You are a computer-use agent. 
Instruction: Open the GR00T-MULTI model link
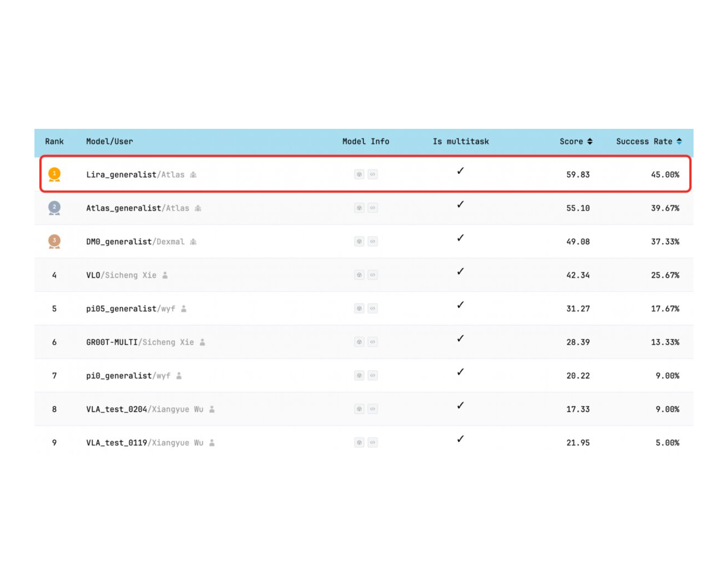click(112, 342)
